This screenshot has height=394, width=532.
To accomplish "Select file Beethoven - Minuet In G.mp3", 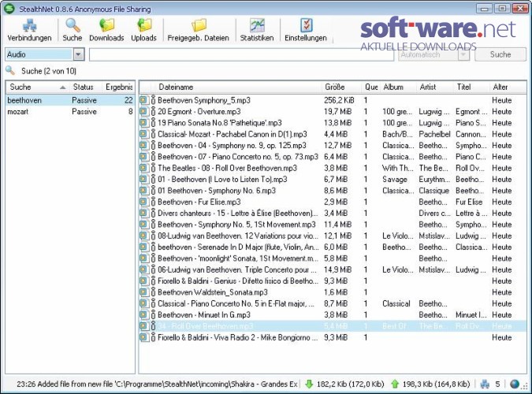I will (204, 315).
